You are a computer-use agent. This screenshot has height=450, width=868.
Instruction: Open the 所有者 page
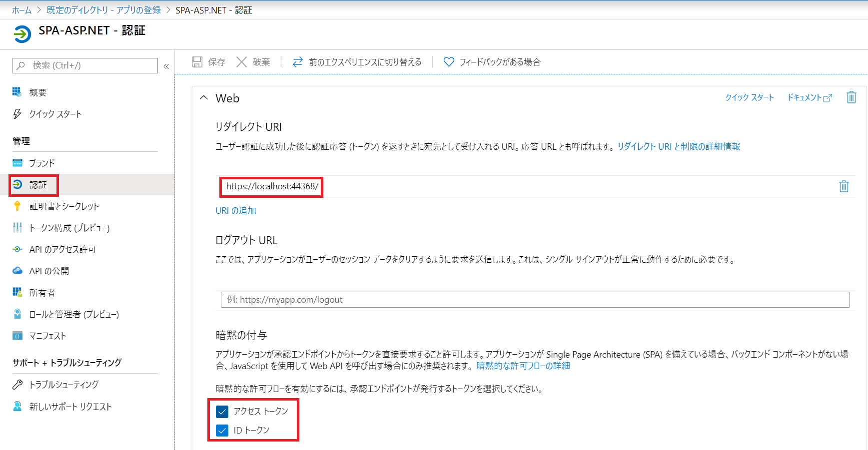[x=42, y=292]
